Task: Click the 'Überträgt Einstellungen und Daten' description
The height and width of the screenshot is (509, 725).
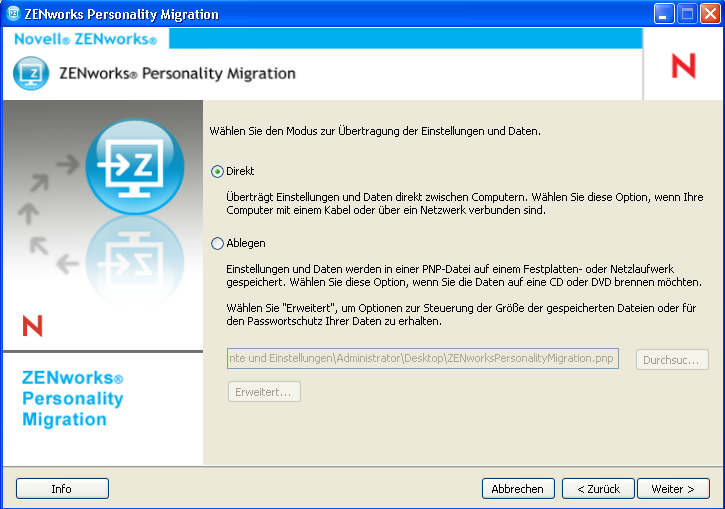Action: pyautogui.click(x=465, y=203)
